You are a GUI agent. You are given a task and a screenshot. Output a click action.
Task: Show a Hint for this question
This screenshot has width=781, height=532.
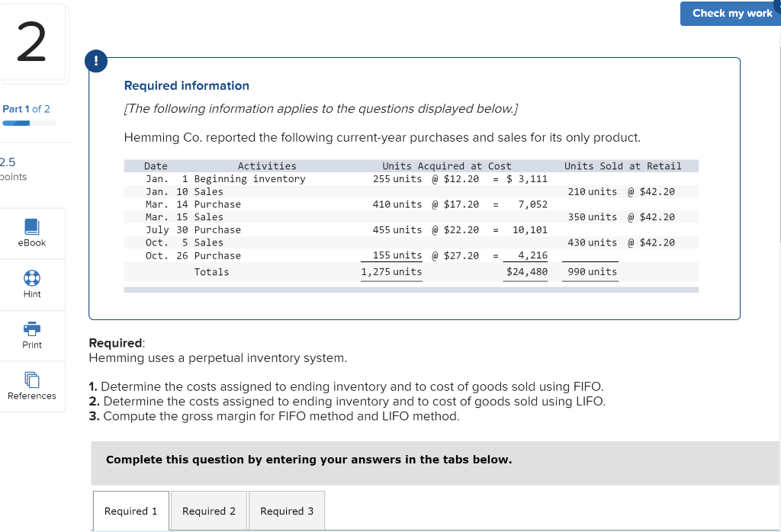point(31,284)
